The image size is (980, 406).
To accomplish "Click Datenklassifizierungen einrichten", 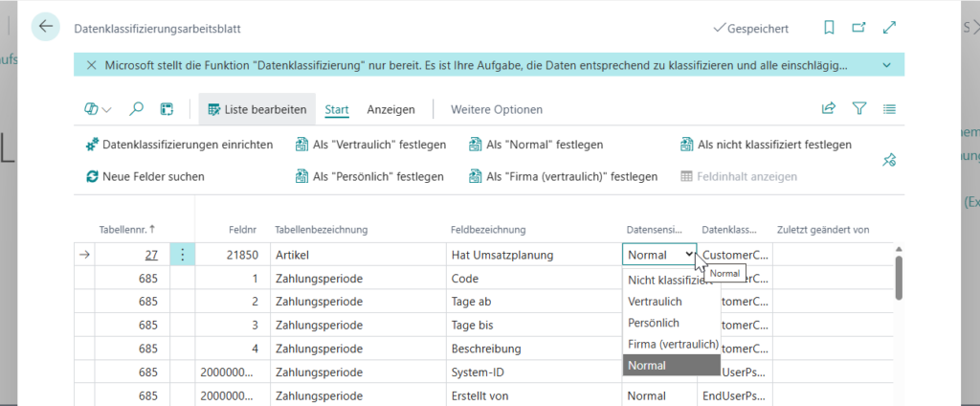I will [x=179, y=145].
